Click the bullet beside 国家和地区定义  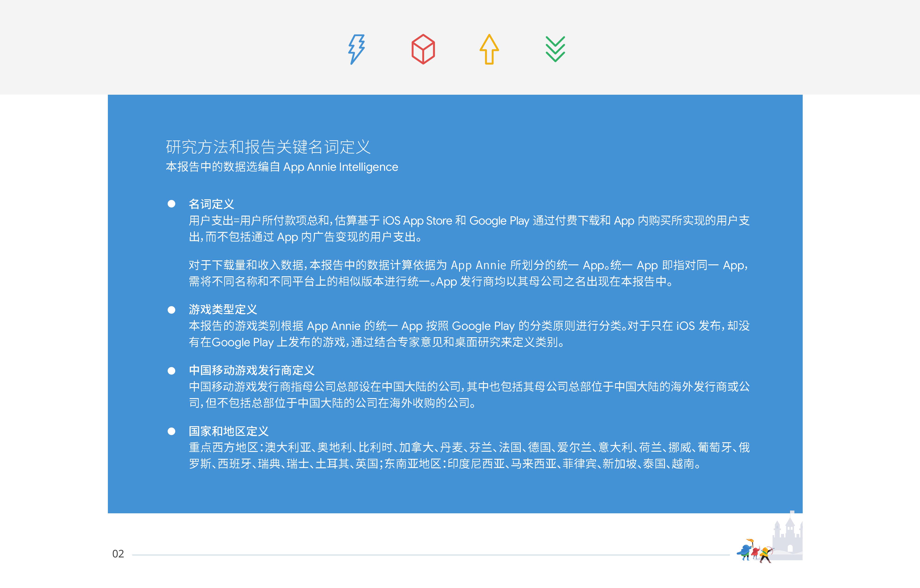tap(172, 431)
